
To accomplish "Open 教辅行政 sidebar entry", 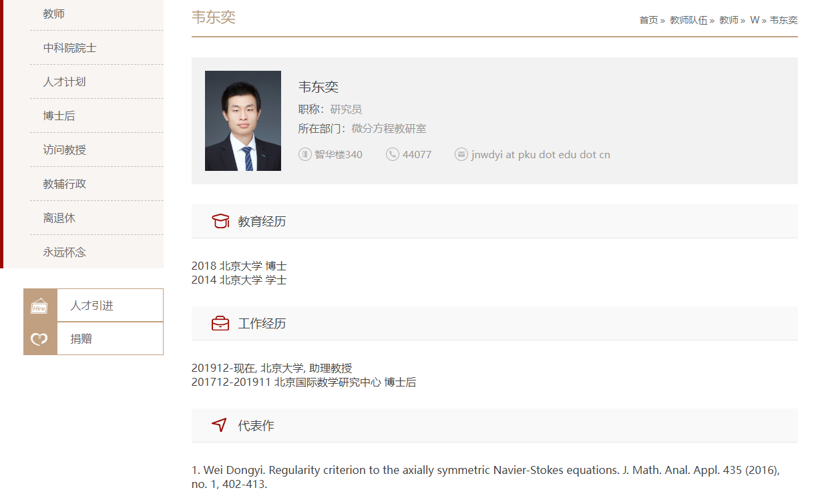I will 64,184.
